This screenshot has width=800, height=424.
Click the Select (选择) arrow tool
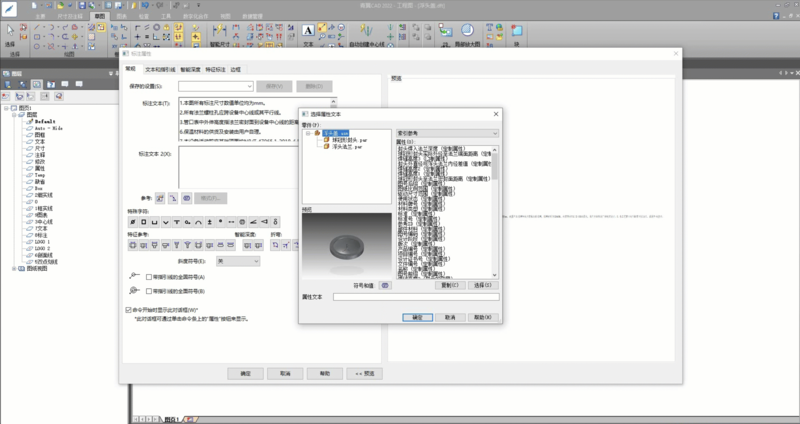pyautogui.click(x=10, y=32)
